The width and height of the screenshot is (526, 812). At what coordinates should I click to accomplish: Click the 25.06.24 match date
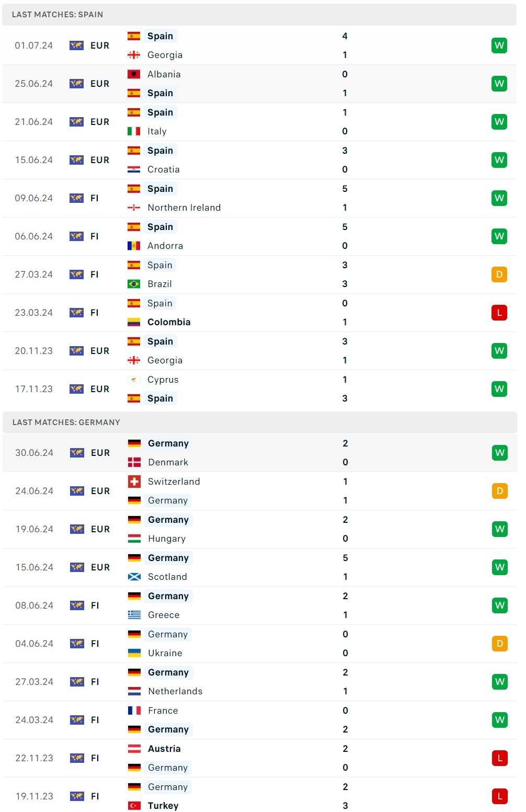pyautogui.click(x=34, y=84)
